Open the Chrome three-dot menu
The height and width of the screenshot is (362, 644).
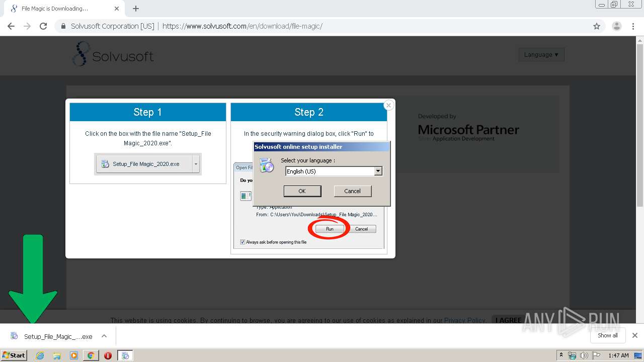tap(633, 26)
